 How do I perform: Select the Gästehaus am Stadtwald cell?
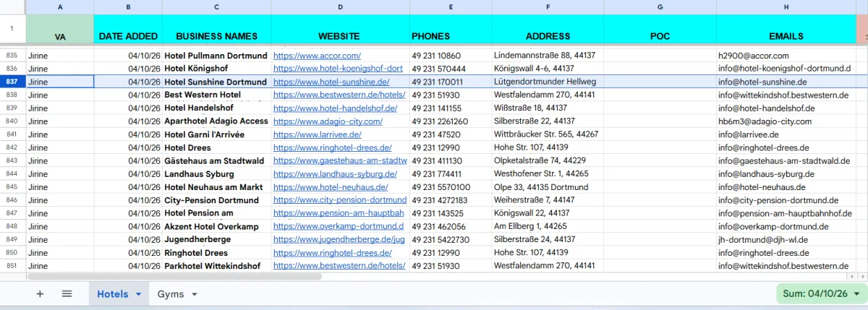point(217,160)
